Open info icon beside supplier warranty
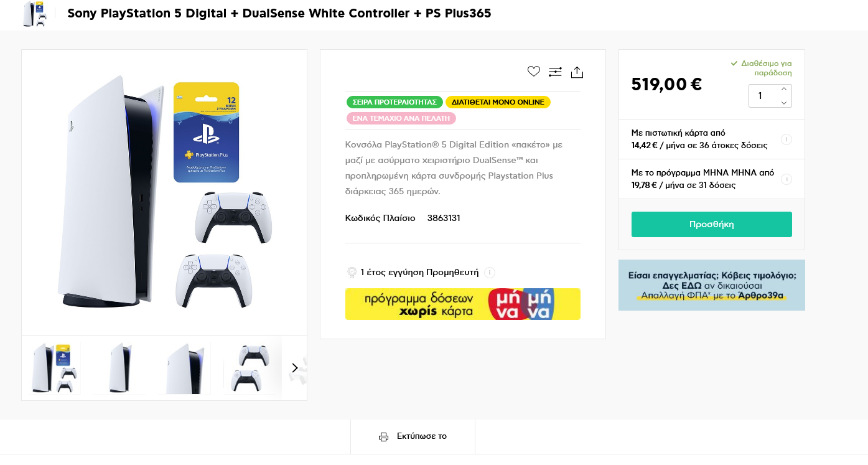This screenshot has height=465, width=868. (x=490, y=273)
